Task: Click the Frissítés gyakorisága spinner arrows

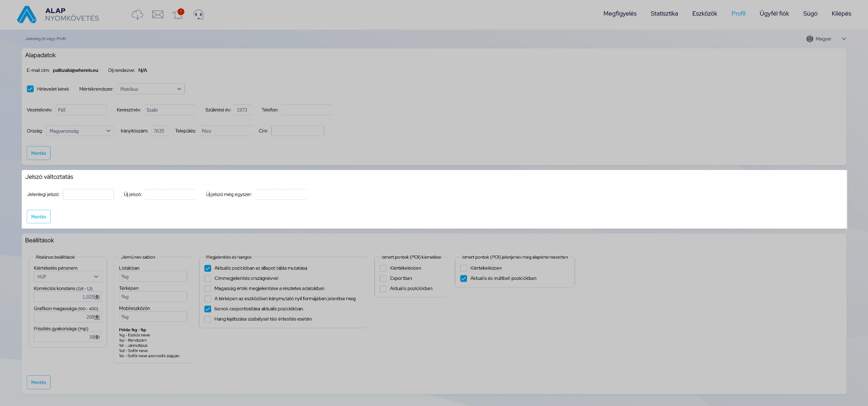Action: tap(97, 337)
